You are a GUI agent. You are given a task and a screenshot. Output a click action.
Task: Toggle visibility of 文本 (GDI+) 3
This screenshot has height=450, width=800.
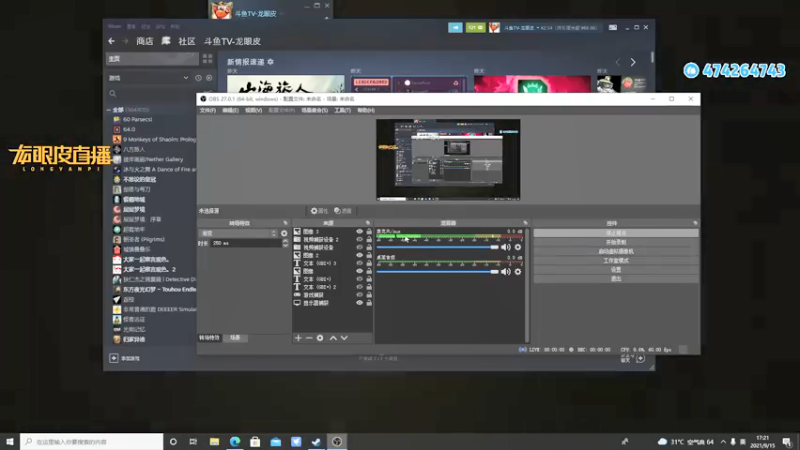pos(360,263)
